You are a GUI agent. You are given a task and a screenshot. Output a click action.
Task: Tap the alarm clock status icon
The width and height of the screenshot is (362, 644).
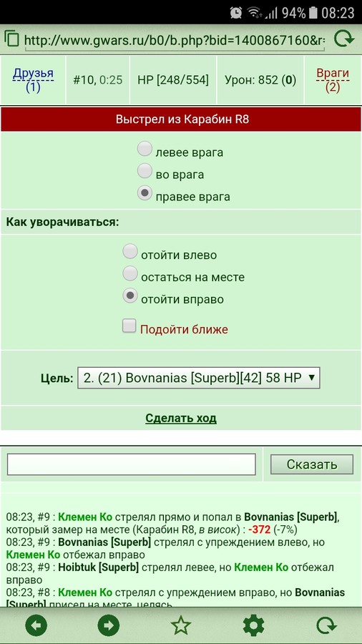(x=236, y=12)
